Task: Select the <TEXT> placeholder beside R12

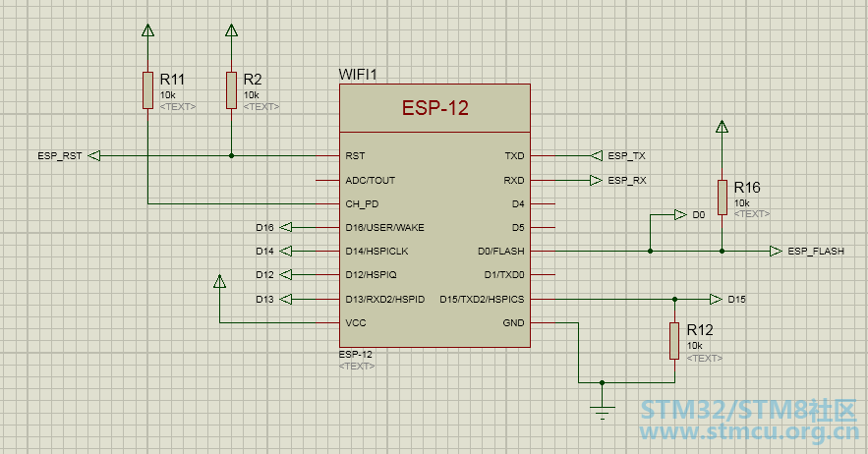Action: (x=705, y=359)
